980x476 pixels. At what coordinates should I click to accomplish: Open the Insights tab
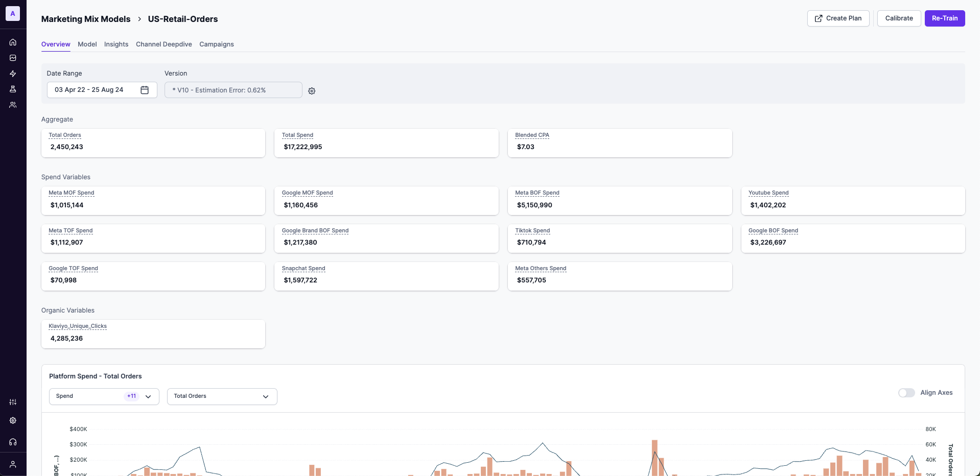116,44
